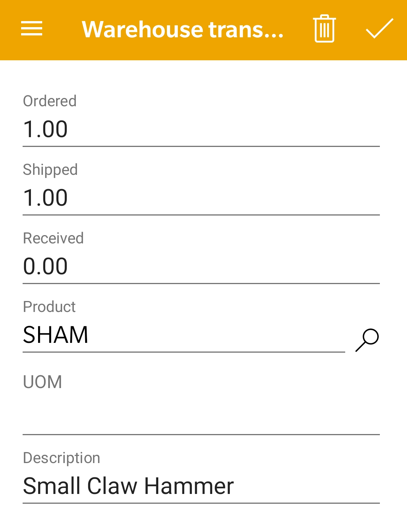
Task: Tap the UOM field label
Action: coord(43,382)
